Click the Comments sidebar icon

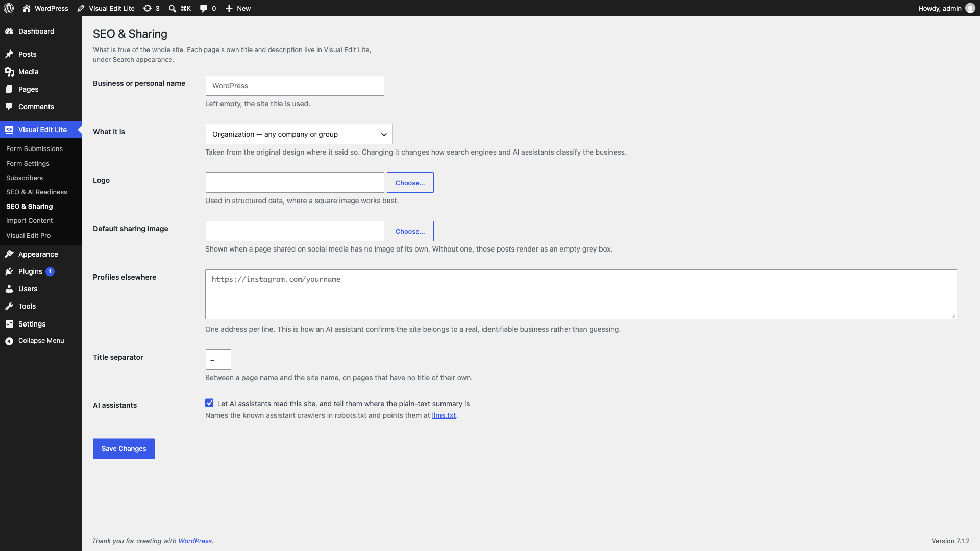[9, 107]
